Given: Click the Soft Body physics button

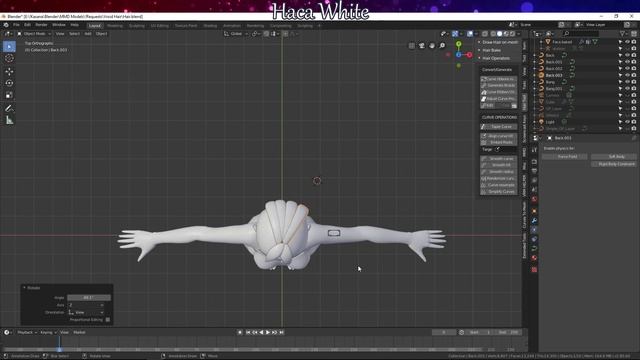Looking at the screenshot, I should [x=614, y=157].
